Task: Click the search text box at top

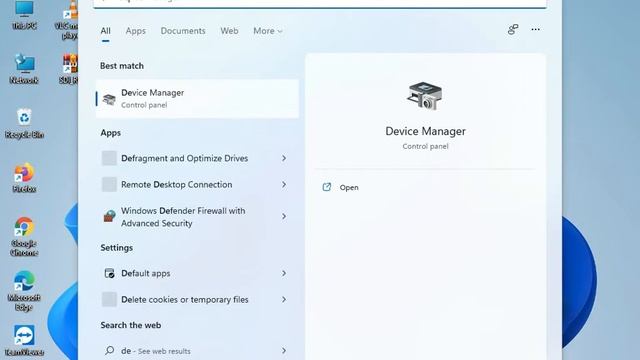Action: pyautogui.click(x=320, y=3)
